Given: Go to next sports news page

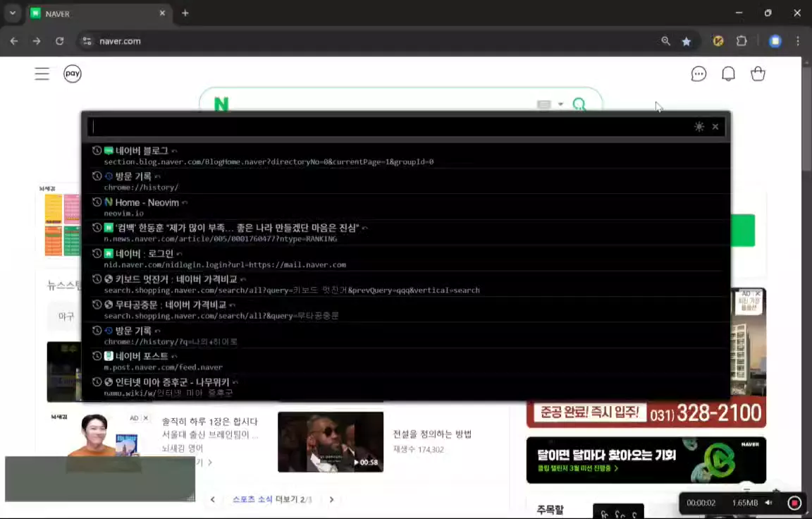Looking at the screenshot, I should point(331,499).
